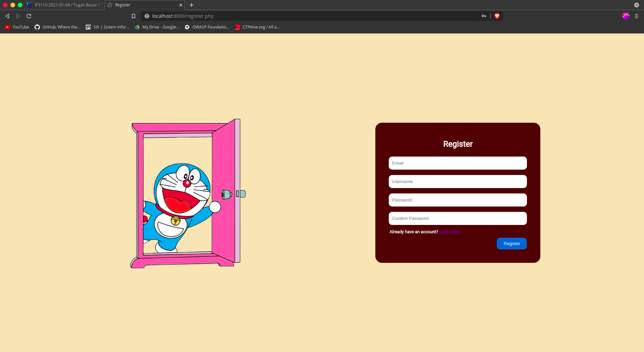Maximize the window with green button

click(20, 5)
